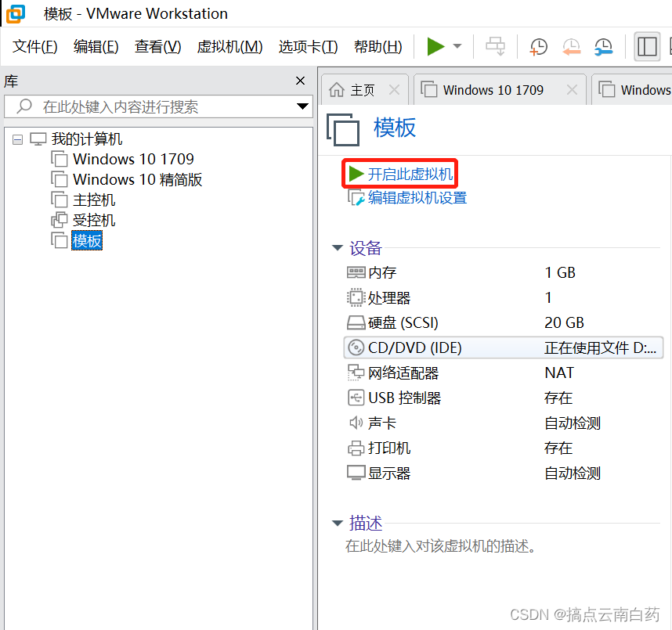Close the Windows 10 1709 tab
This screenshot has width=672, height=630.
pos(573,90)
